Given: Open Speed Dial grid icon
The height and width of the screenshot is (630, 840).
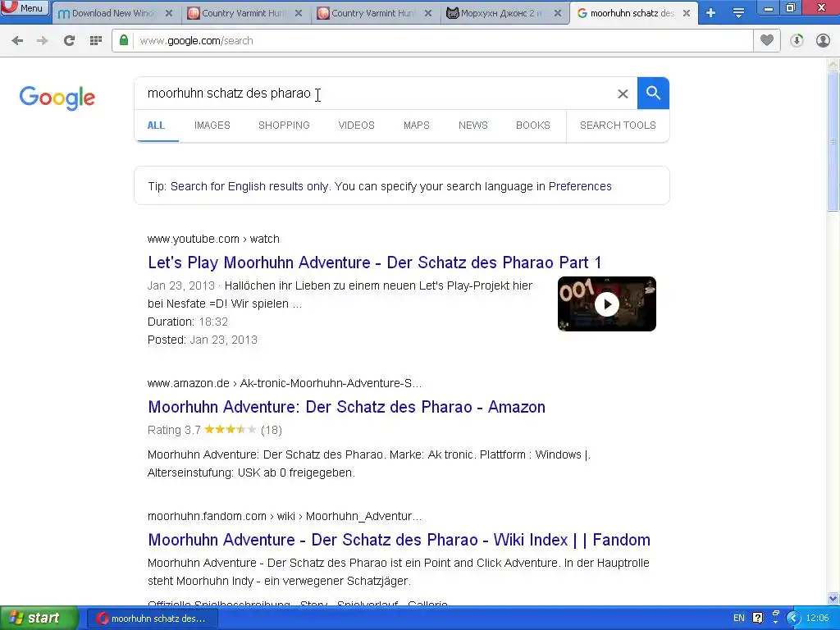Looking at the screenshot, I should [x=96, y=41].
